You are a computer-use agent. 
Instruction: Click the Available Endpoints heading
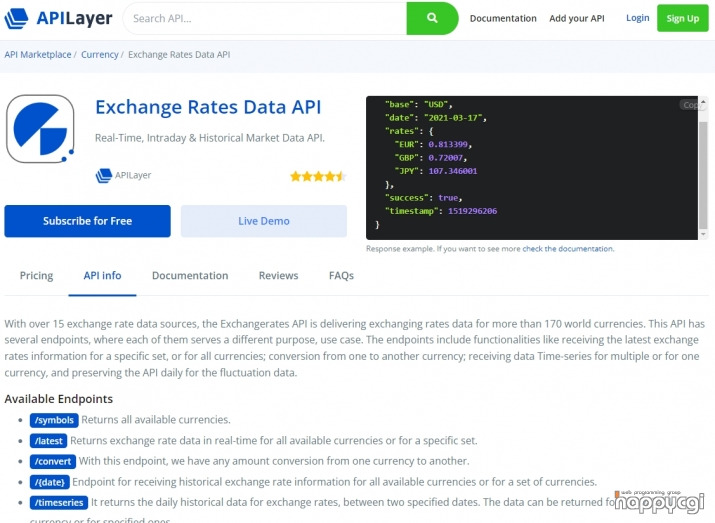(x=58, y=399)
